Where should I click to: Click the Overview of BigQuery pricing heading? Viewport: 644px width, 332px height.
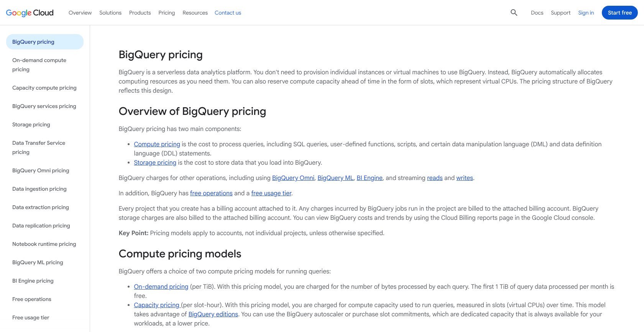192,111
